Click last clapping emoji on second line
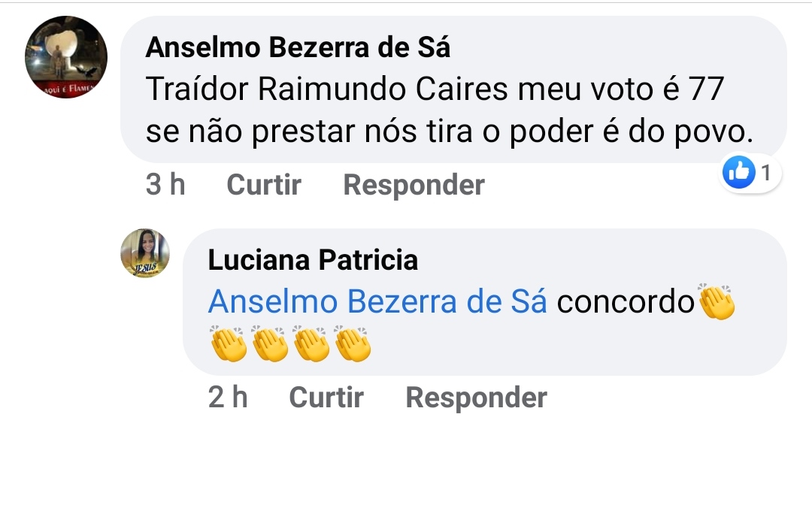This screenshot has width=812, height=511. 353,344
